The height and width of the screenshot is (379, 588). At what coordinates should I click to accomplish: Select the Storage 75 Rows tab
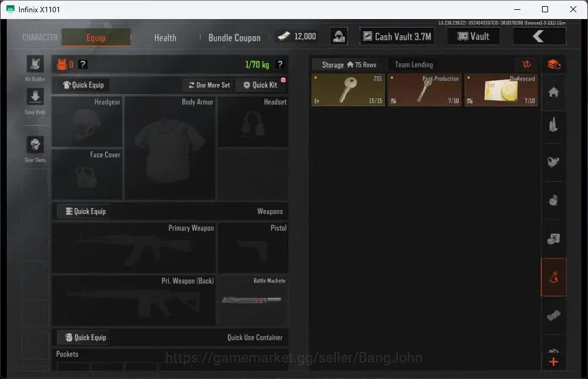[x=349, y=64]
